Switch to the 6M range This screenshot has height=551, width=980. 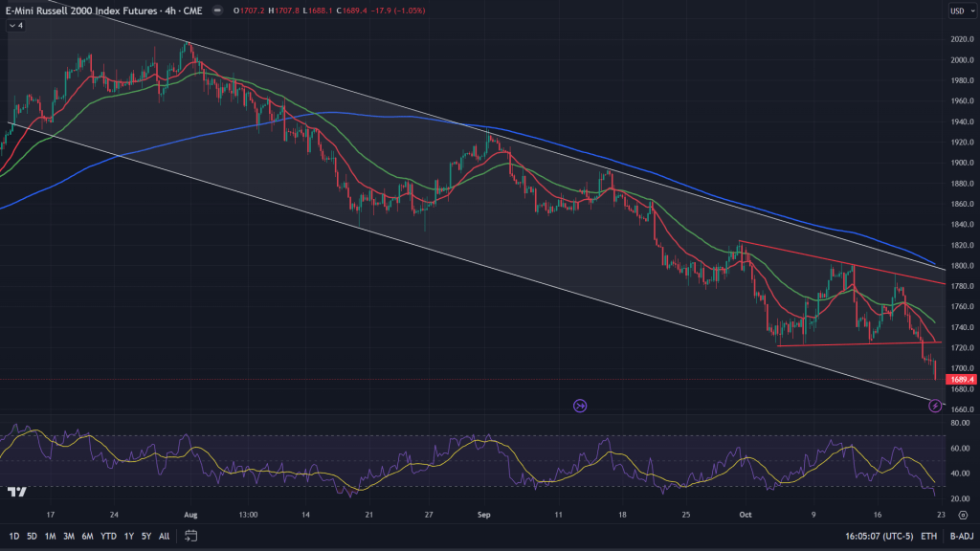pos(87,536)
